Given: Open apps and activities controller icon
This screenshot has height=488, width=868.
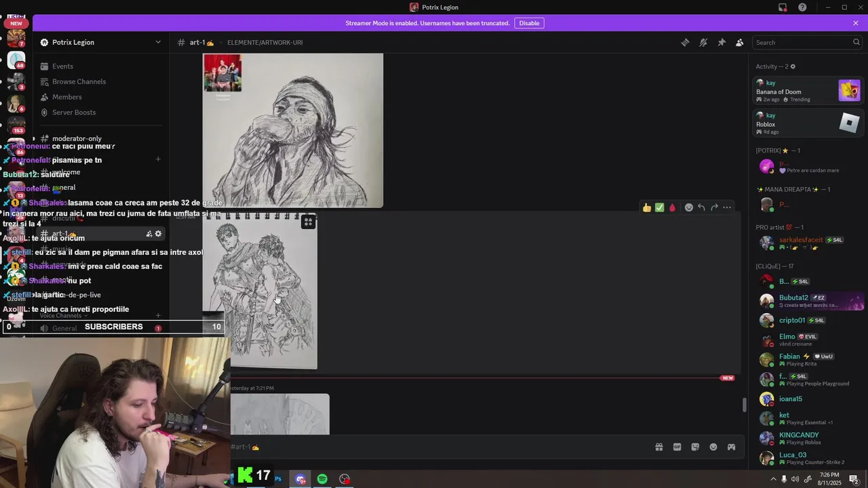Looking at the screenshot, I should [732, 447].
